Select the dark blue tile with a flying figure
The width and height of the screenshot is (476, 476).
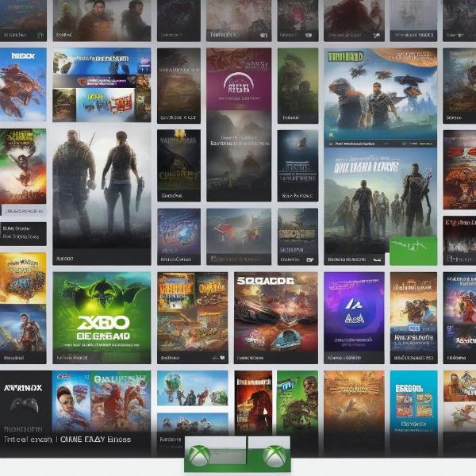pos(297,166)
